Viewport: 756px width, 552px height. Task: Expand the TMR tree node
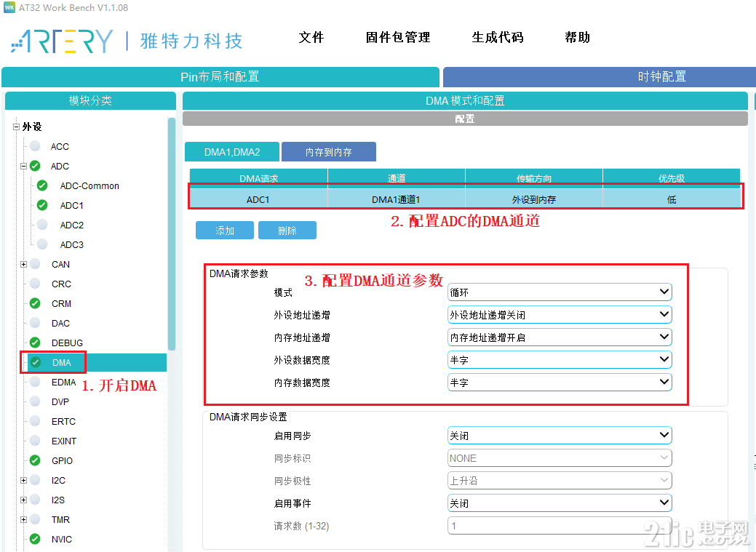coord(23,519)
